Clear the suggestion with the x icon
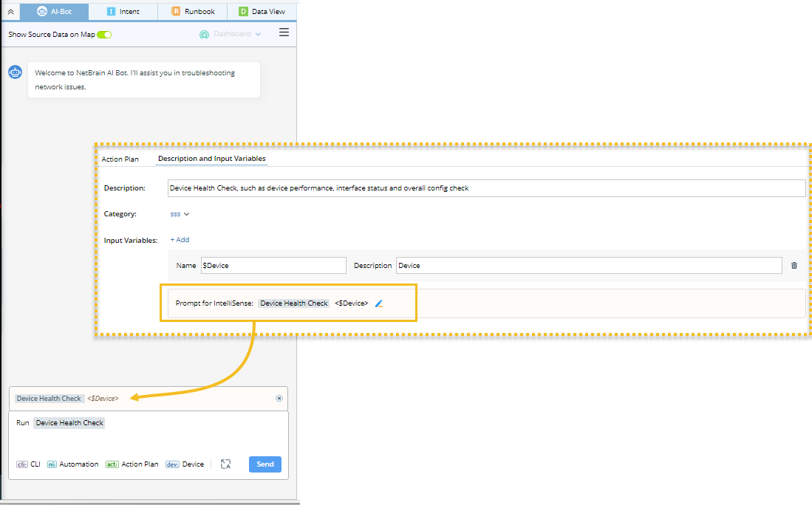This screenshot has height=505, width=812. [x=279, y=399]
